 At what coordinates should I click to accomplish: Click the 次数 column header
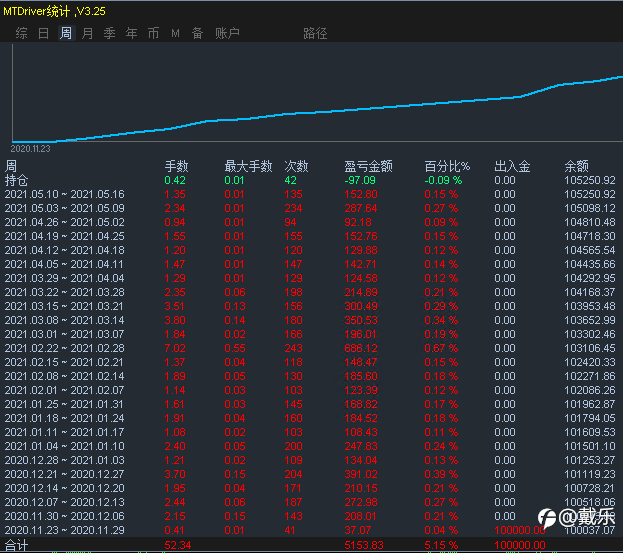coord(296,166)
